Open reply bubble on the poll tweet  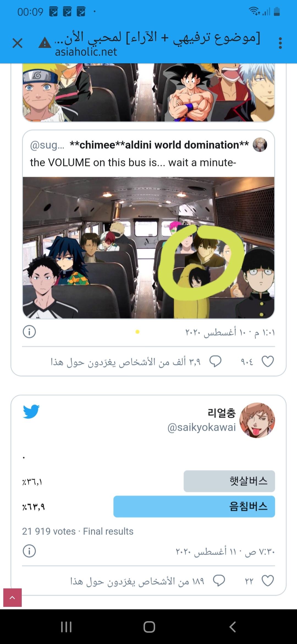tap(219, 581)
